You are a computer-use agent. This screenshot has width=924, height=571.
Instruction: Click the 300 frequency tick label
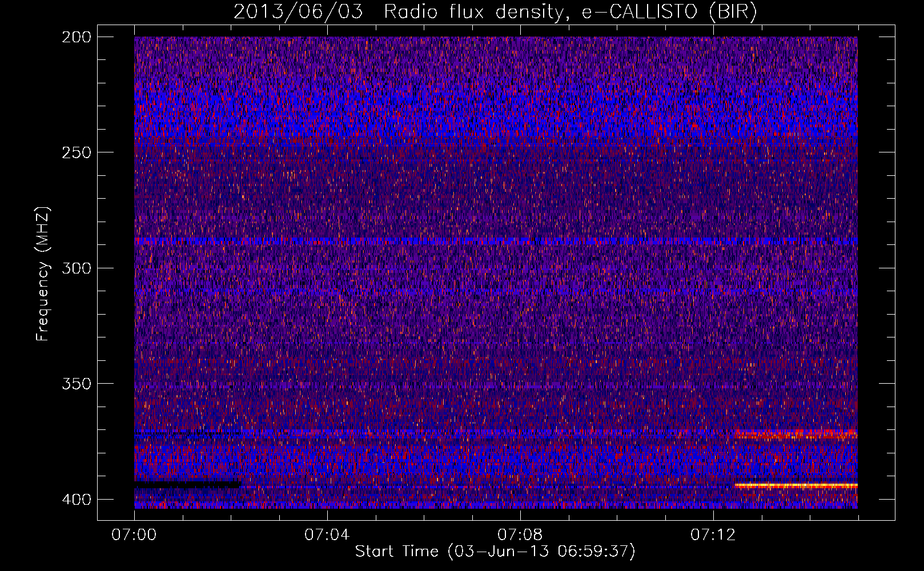pyautogui.click(x=76, y=268)
